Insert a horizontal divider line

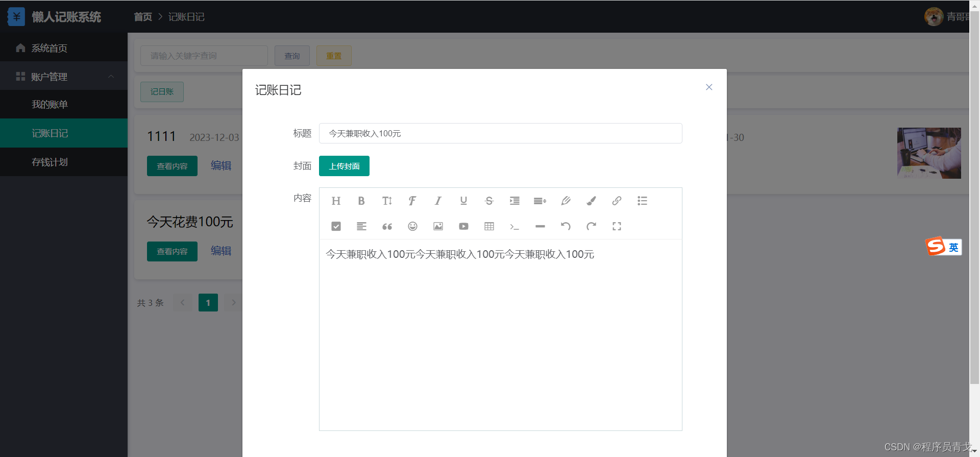coord(540,226)
